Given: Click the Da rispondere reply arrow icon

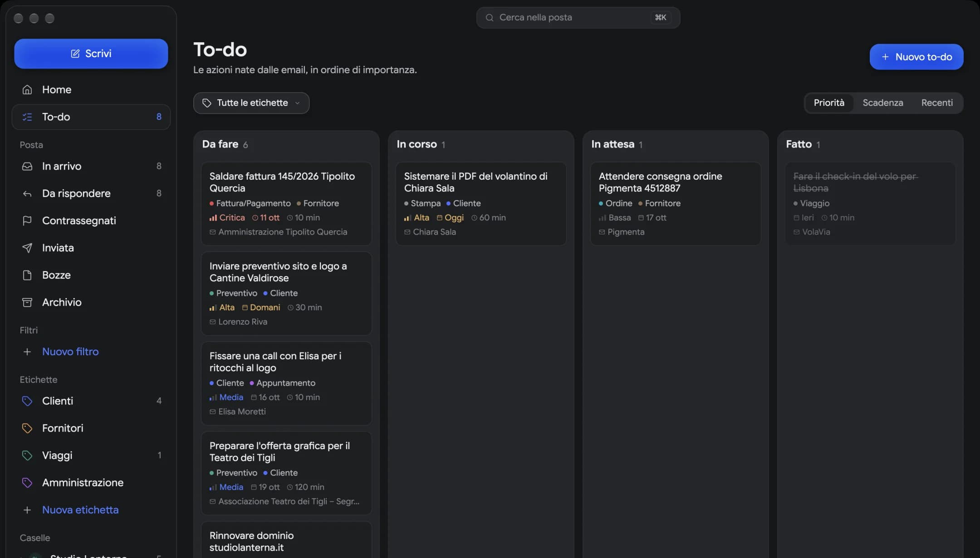Looking at the screenshot, I should pyautogui.click(x=27, y=194).
